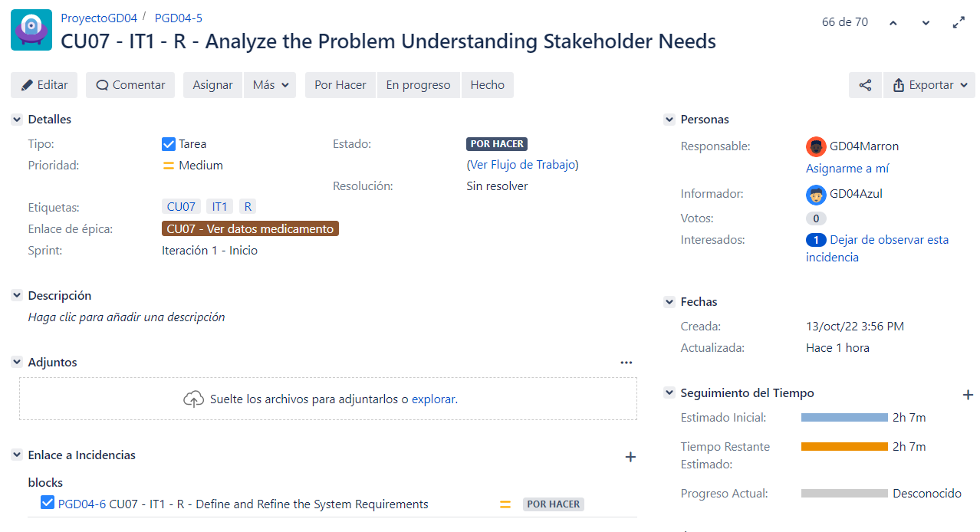Viewport: 980px width, 532px height.
Task: Open the Exportar dropdown
Action: [x=929, y=85]
